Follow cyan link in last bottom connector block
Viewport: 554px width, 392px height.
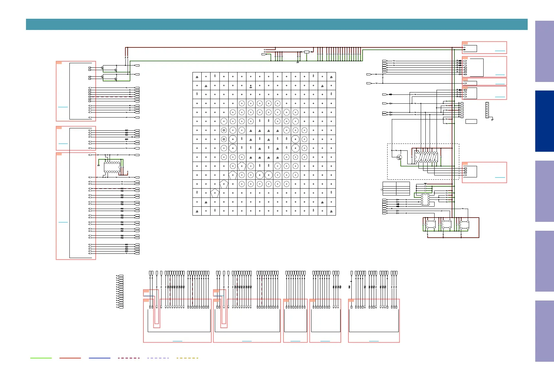point(374,341)
